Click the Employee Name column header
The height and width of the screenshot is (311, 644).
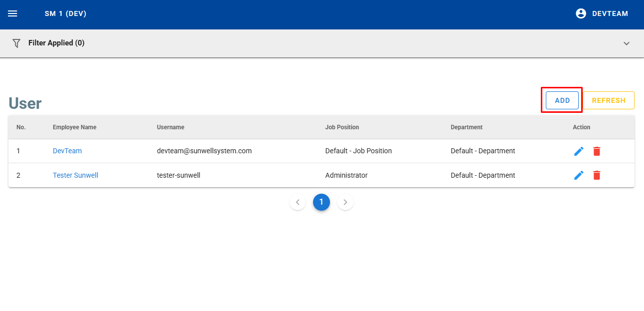(75, 127)
